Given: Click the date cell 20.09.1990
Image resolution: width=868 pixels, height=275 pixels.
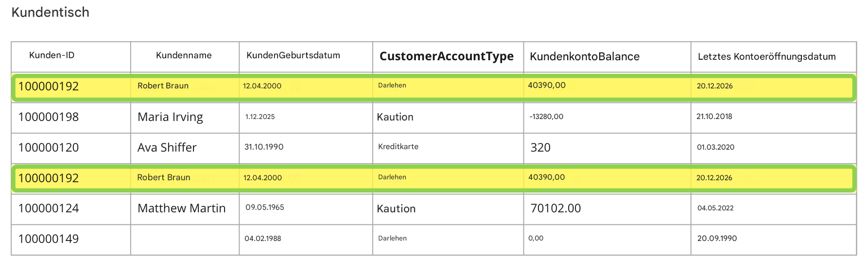Looking at the screenshot, I should 773,240.
